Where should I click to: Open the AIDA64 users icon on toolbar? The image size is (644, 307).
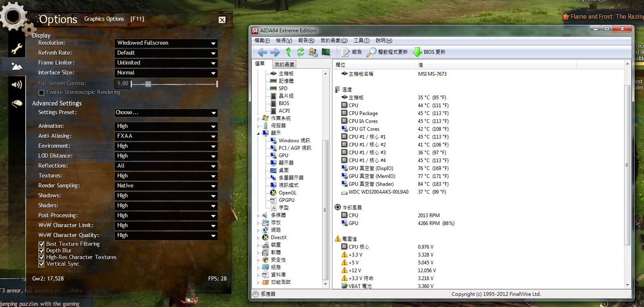[x=314, y=52]
